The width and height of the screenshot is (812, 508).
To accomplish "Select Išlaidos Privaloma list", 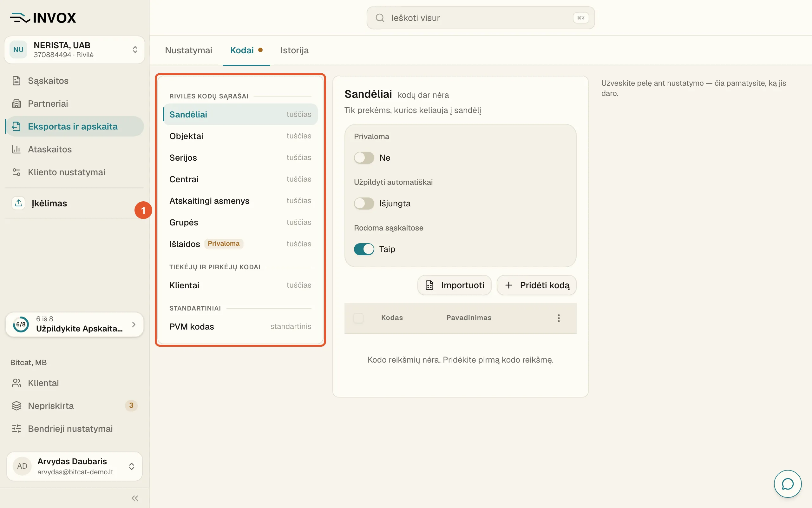I will pyautogui.click(x=240, y=244).
